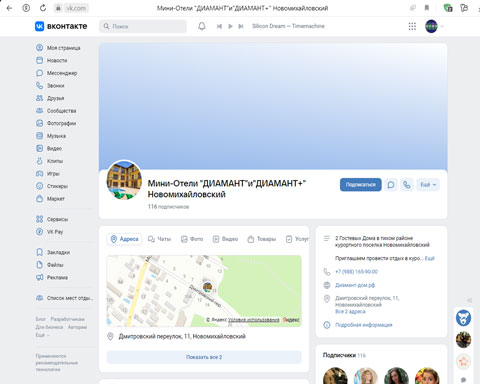This screenshot has width=480, height=384.
Task: Open Условия использования map link
Action: 254,320
